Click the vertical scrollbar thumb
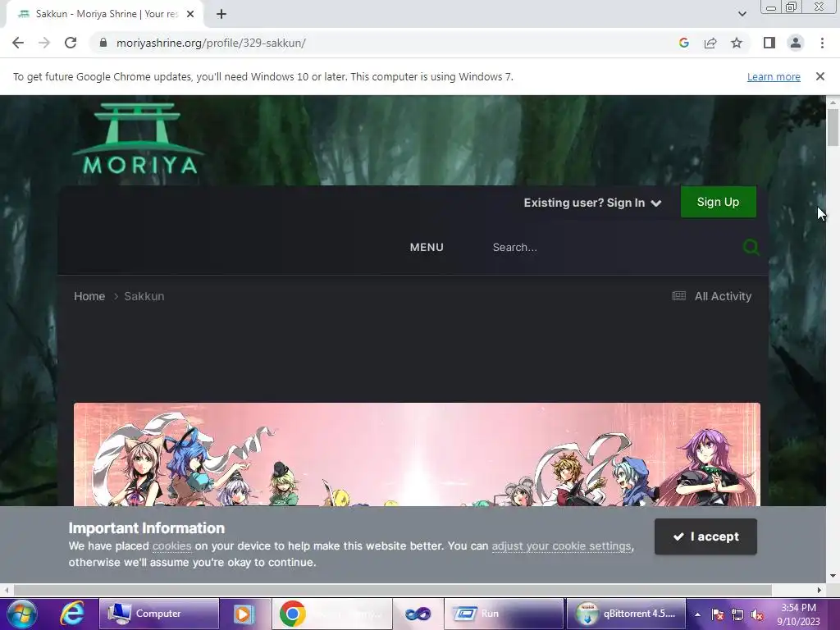Screen dimensions: 840x630 click(x=833, y=127)
